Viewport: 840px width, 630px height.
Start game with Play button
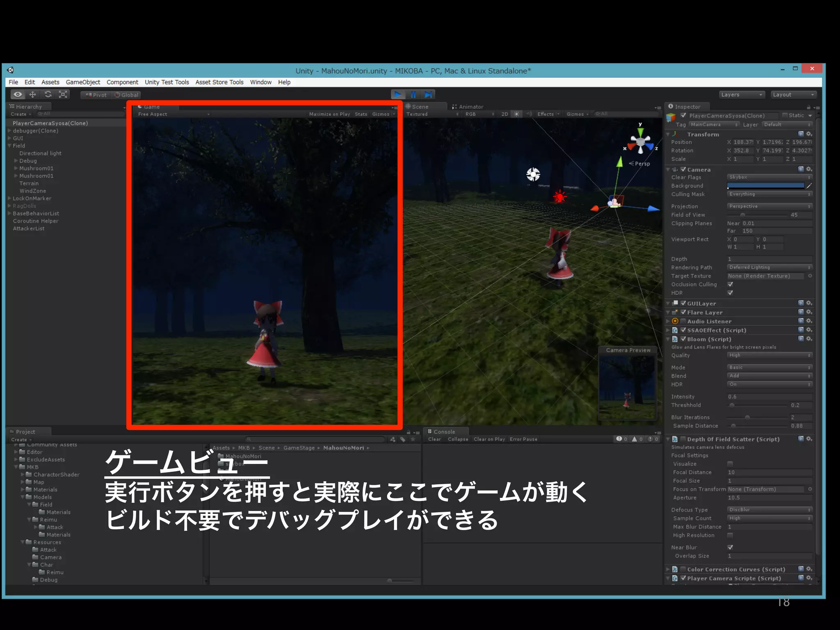397,94
